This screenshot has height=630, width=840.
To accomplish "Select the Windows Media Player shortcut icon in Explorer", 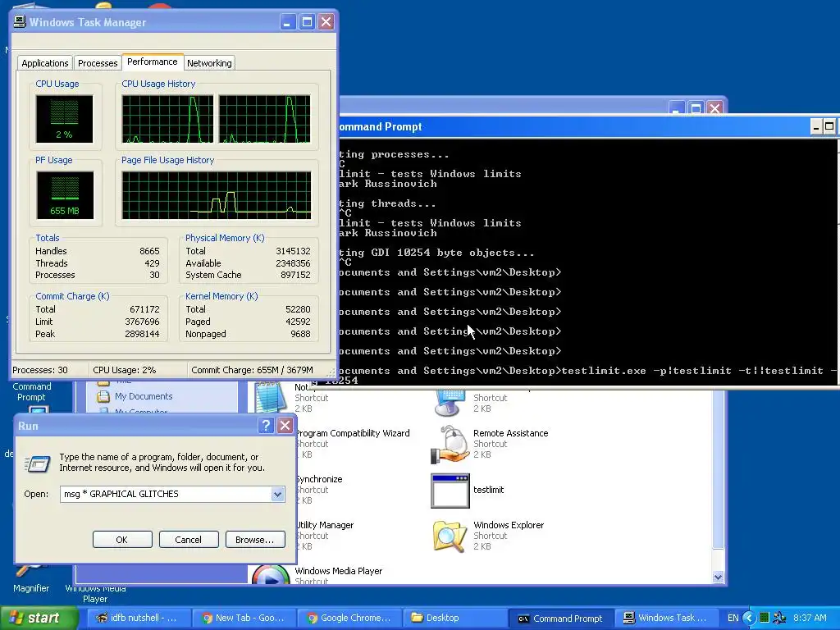I will point(271,575).
